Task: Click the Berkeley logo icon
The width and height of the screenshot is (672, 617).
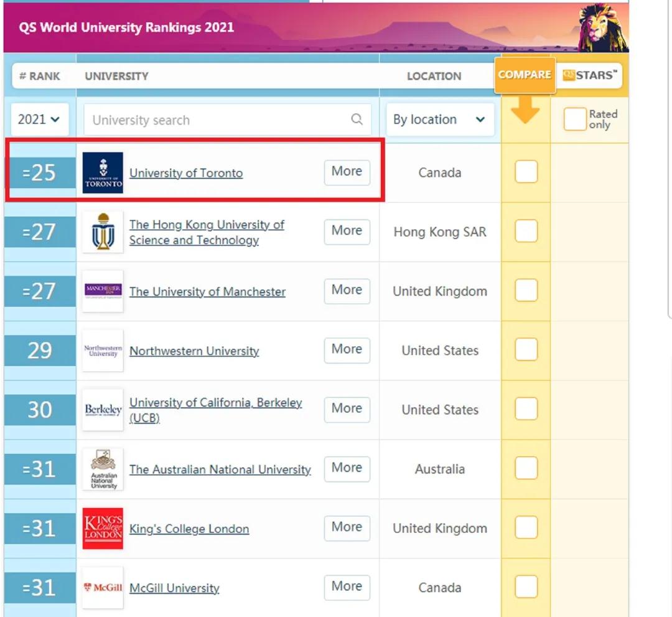Action: (x=103, y=410)
